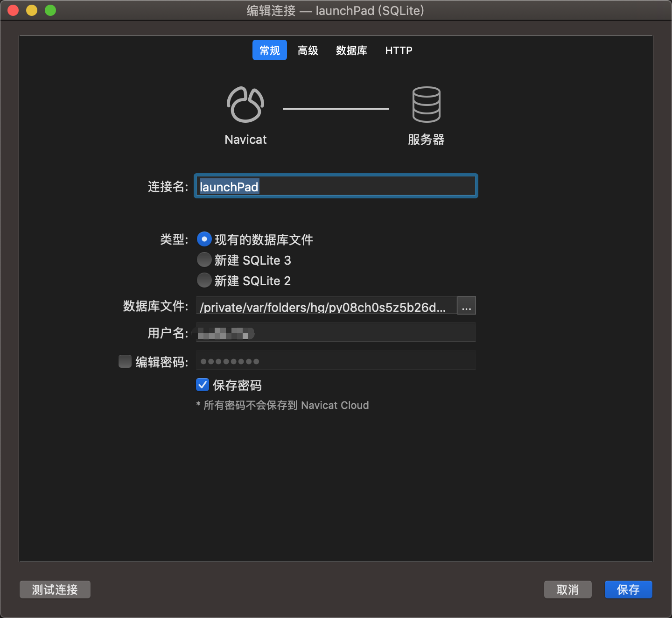This screenshot has height=618, width=672.
Task: Click the 数据库文件: label
Action: click(155, 306)
